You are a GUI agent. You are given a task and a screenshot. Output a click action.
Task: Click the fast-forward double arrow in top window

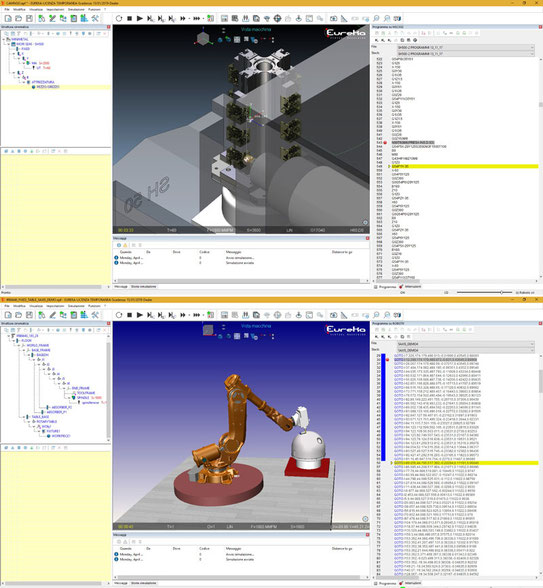coord(183,18)
